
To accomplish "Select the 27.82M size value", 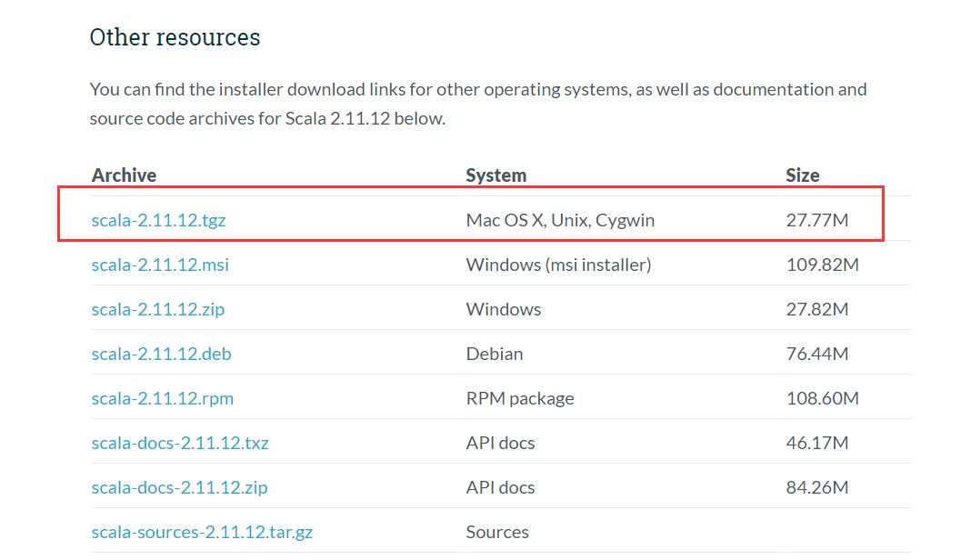I will click(x=817, y=309).
